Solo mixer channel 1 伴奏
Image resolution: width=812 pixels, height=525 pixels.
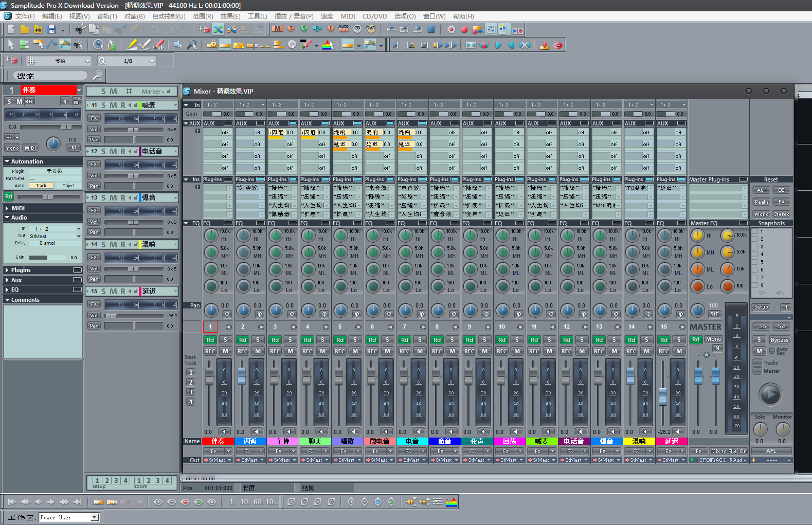(225, 340)
